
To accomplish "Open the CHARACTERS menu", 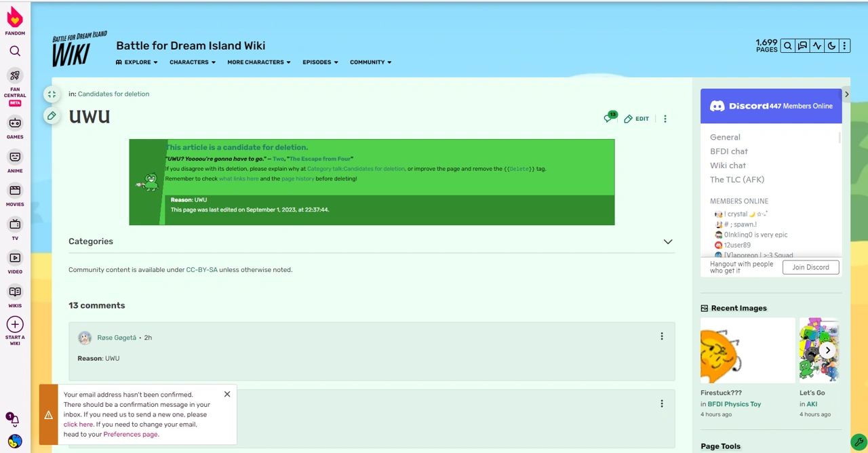I will [x=193, y=62].
